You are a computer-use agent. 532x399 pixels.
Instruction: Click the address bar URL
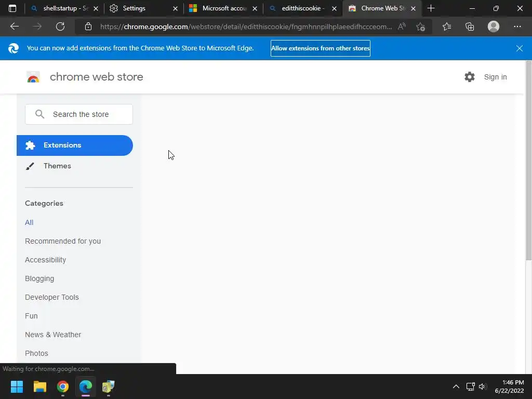(246, 26)
